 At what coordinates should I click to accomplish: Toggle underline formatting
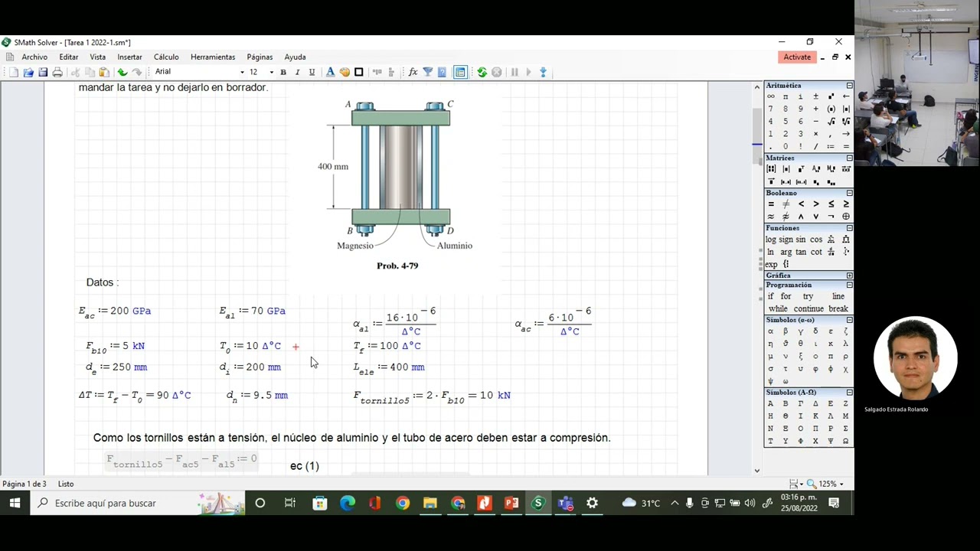[312, 72]
